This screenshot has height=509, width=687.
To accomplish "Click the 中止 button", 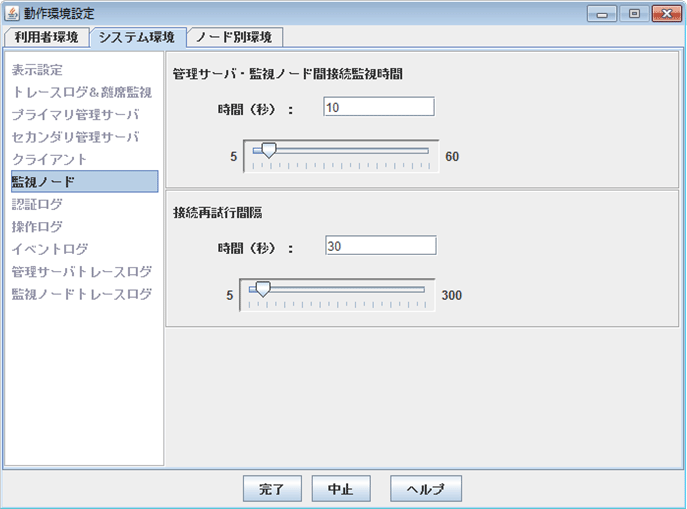I will pyautogui.click(x=341, y=488).
